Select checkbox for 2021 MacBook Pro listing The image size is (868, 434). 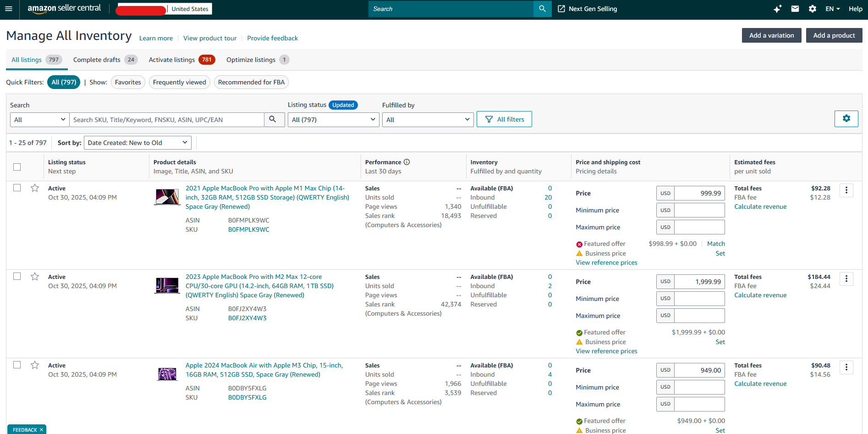click(17, 188)
